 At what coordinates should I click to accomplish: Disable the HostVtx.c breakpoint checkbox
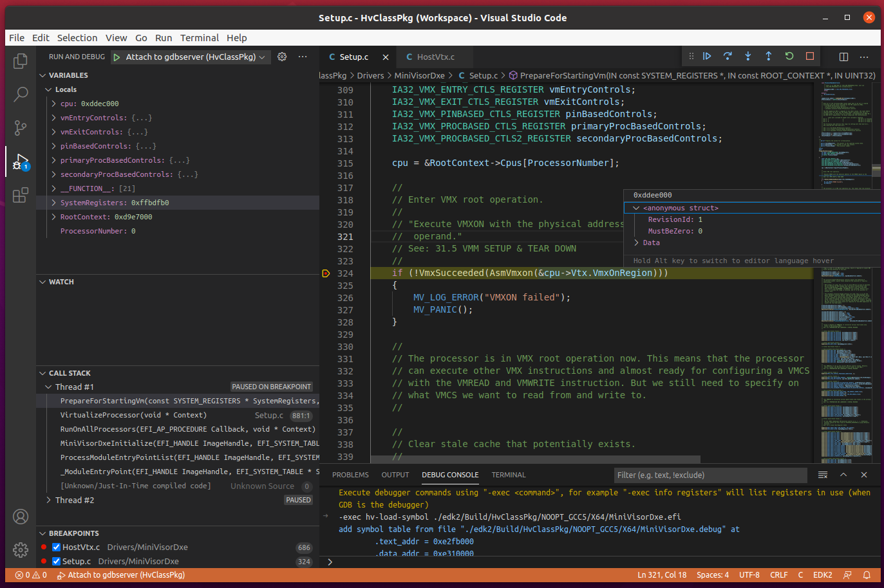[x=57, y=547]
